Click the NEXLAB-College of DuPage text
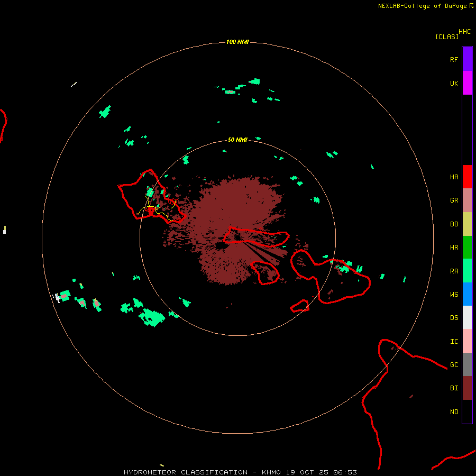 [x=422, y=6]
